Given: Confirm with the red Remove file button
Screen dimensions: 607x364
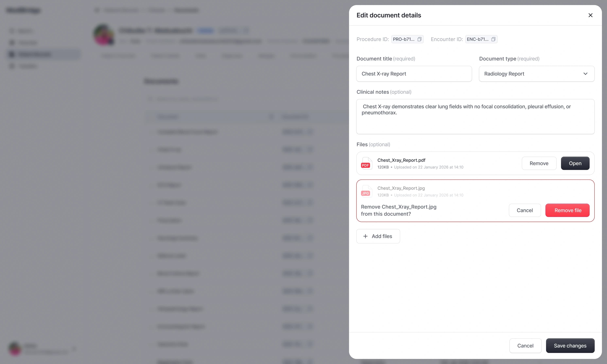Looking at the screenshot, I should tap(567, 210).
